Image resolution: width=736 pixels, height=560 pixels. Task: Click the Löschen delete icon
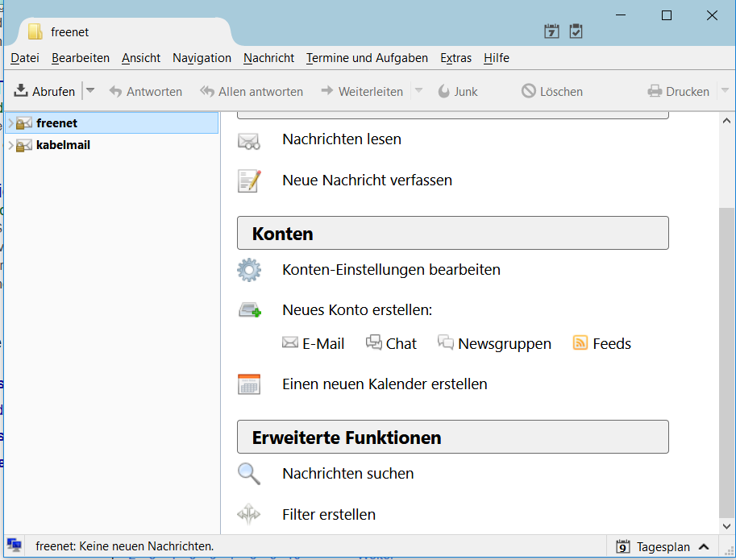pyautogui.click(x=529, y=92)
